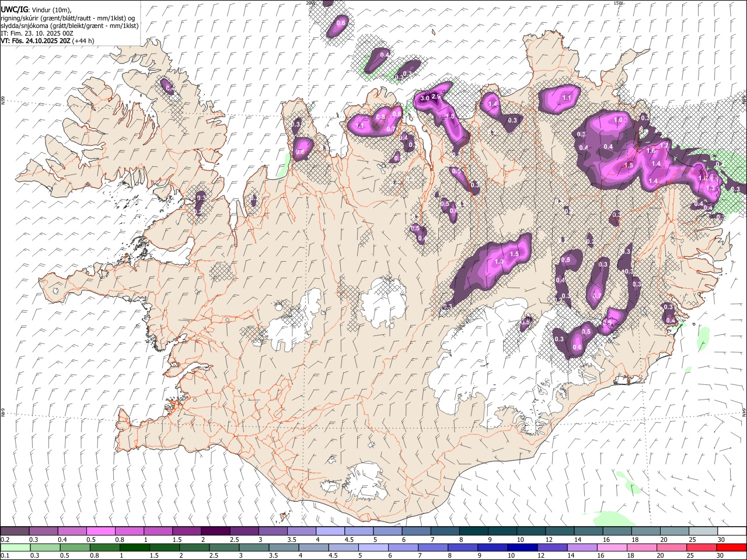Click the 'UWC/IG' bold title text
The image size is (747, 560).
(14, 10)
